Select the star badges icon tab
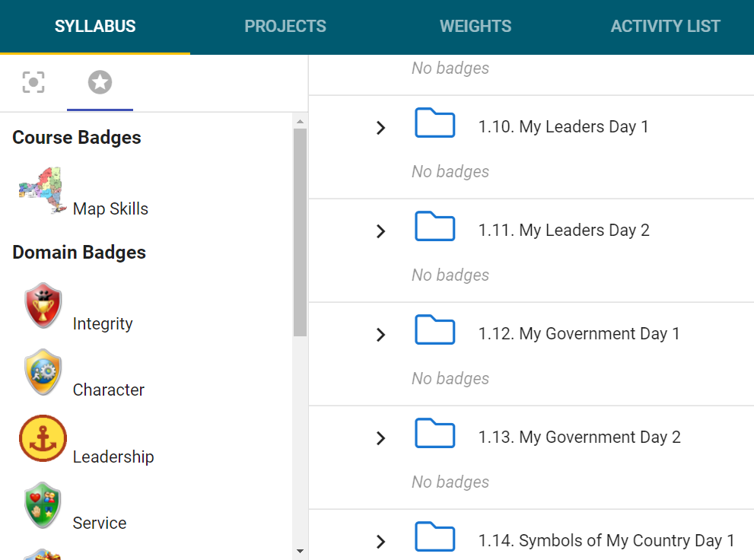The width and height of the screenshot is (754, 560). tap(100, 82)
